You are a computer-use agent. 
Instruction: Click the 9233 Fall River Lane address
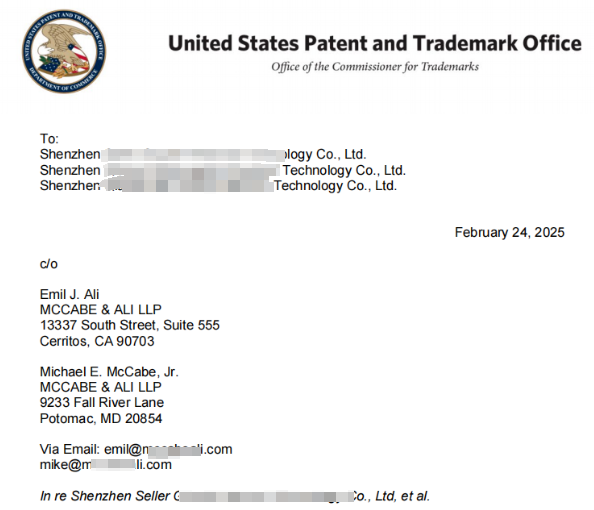click(x=102, y=402)
